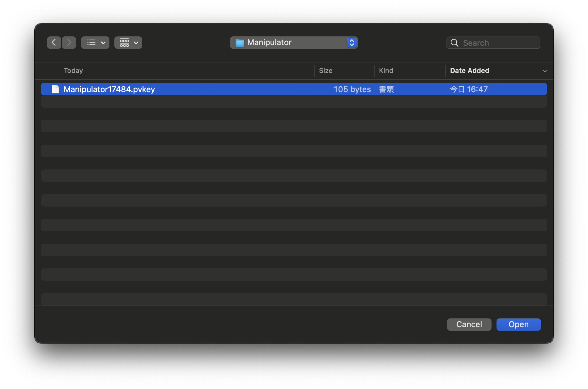Click the Today group header
This screenshot has width=588, height=389.
73,71
